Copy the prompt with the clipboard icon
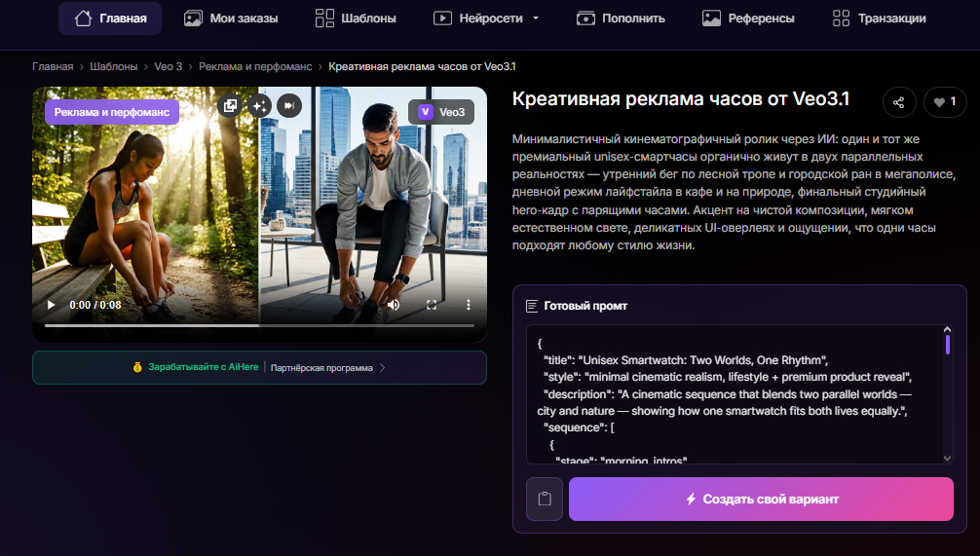Screen dimensions: 980x556 [x=545, y=499]
